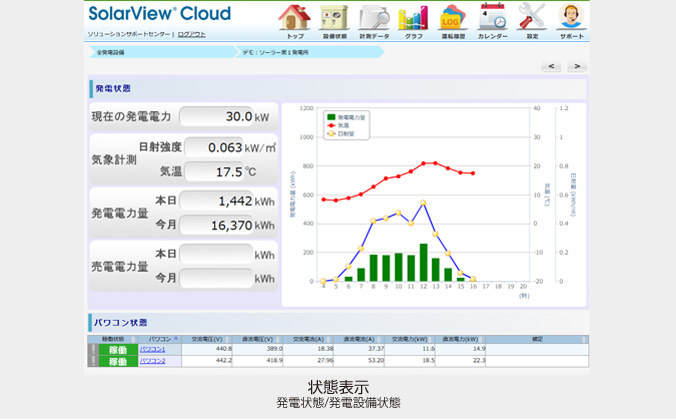Image resolution: width=676 pixels, height=420 pixels.
Task: Select the デモ：ソーラー第1発電所 breadcrumb
Action: [x=275, y=52]
